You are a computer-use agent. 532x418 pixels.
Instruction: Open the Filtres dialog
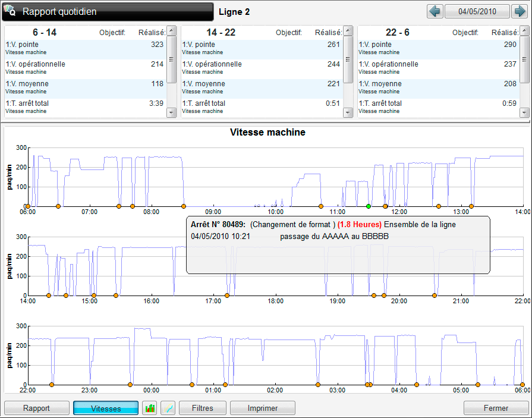[x=203, y=408]
